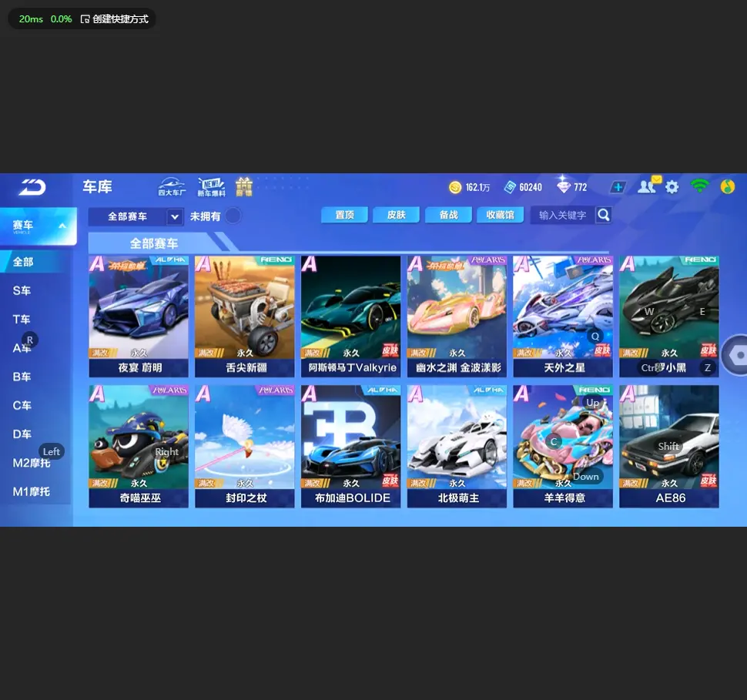Select the 全部 sidebar tab
The width and height of the screenshot is (747, 700).
click(35, 262)
